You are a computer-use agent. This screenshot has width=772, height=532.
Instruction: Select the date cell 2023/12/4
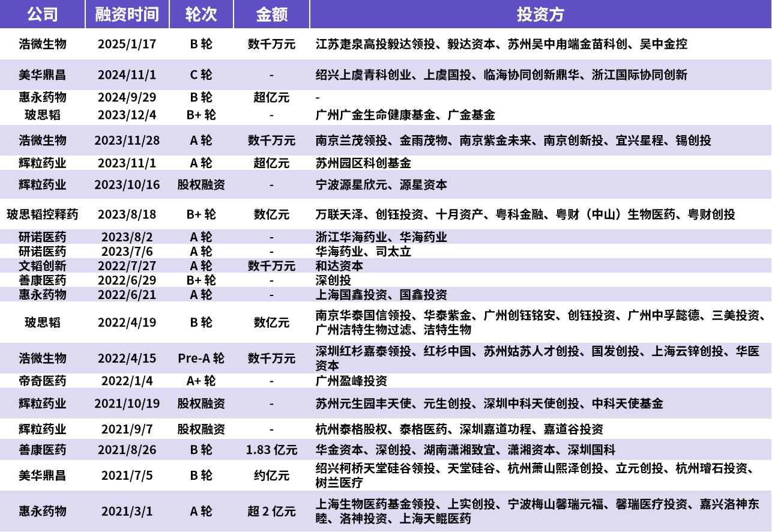(x=127, y=115)
